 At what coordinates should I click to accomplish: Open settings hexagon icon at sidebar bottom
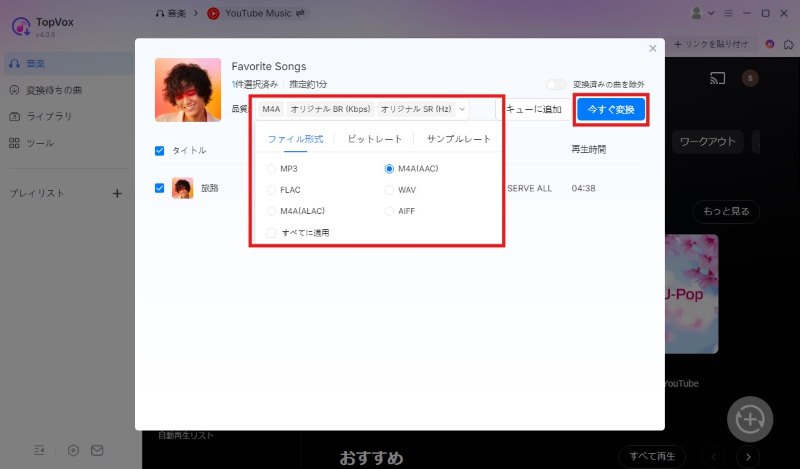tap(73, 450)
